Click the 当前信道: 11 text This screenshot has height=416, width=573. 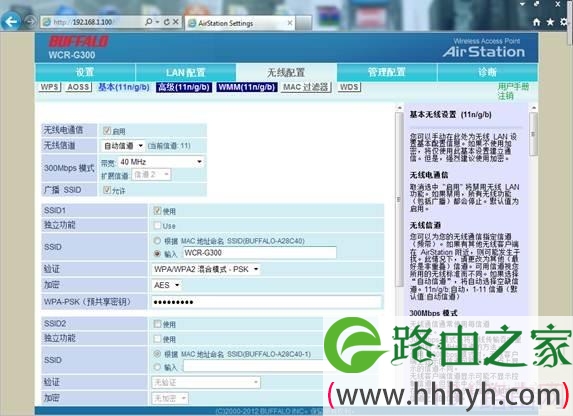pos(169,146)
